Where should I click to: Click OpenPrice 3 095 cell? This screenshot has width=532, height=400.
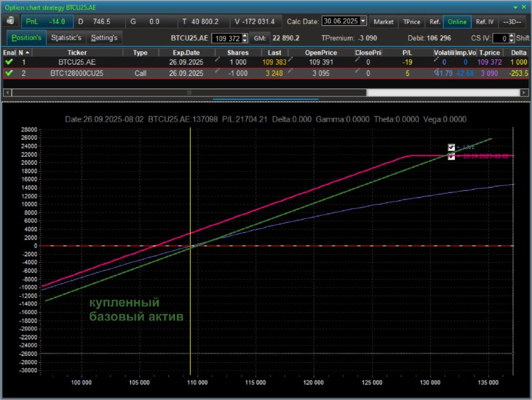click(321, 73)
